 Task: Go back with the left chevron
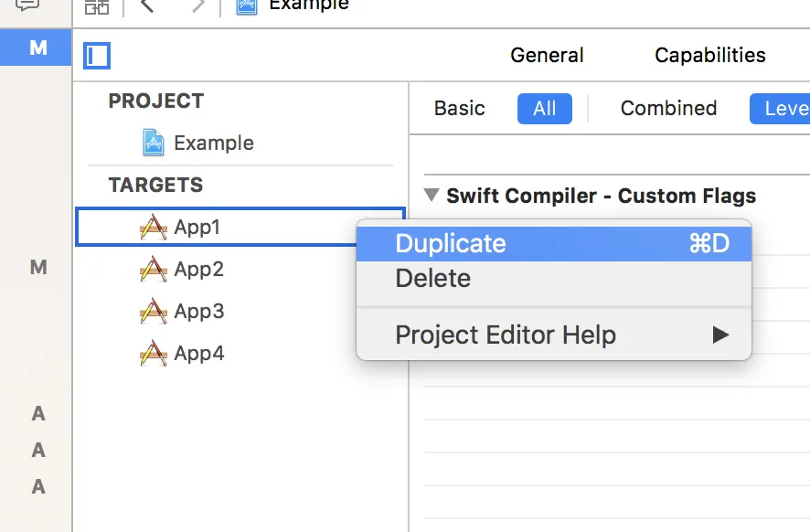[x=147, y=5]
